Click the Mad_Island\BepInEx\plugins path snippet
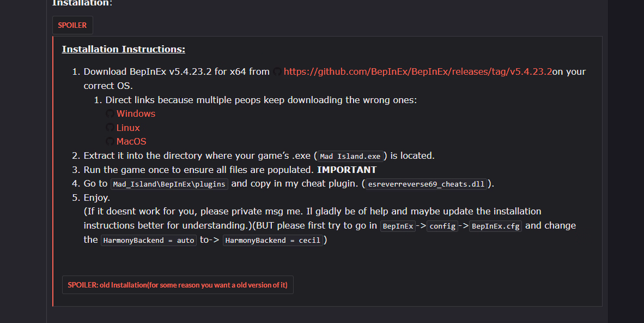The height and width of the screenshot is (323, 644). 169,184
